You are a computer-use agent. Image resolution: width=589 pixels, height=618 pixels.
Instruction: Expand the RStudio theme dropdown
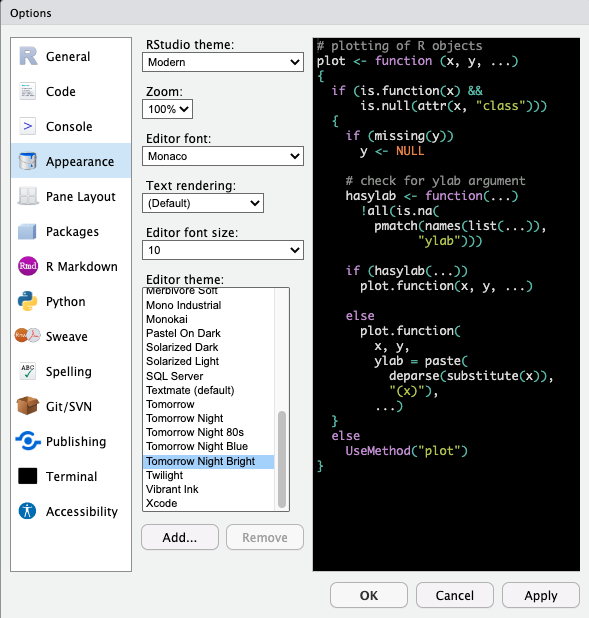pyautogui.click(x=223, y=62)
